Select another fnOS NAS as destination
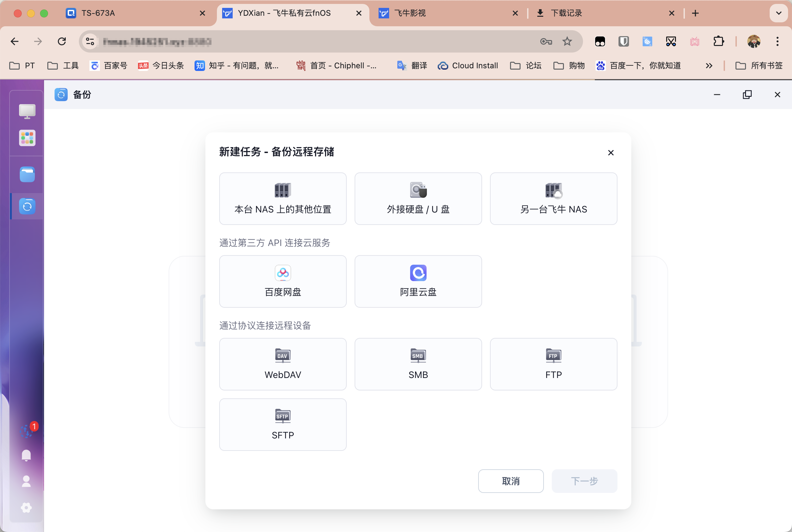 [x=554, y=199]
